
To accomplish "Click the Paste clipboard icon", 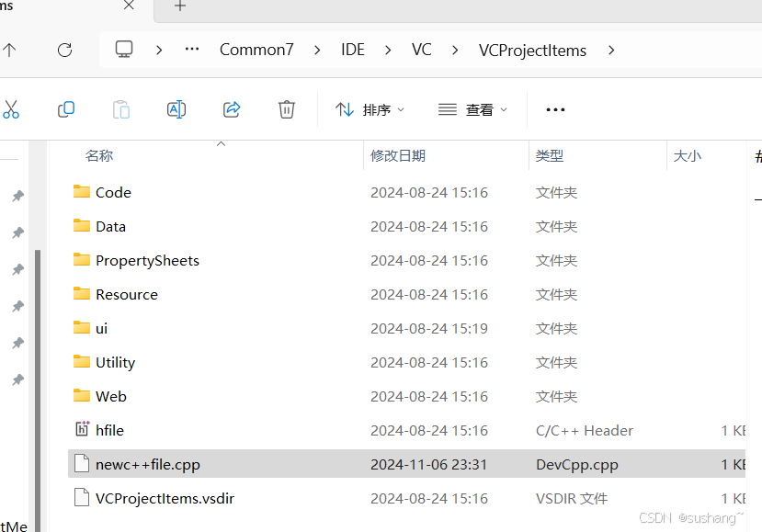I will click(121, 109).
